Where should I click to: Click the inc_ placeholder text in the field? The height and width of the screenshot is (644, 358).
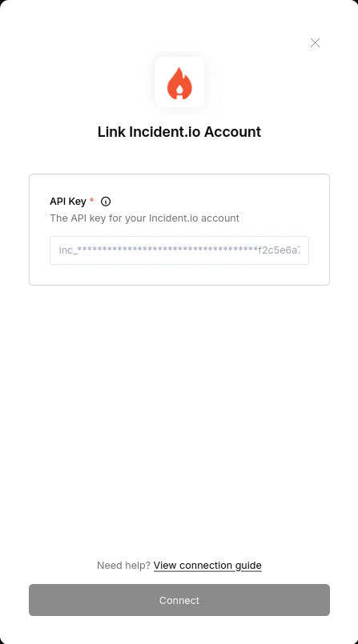179,250
